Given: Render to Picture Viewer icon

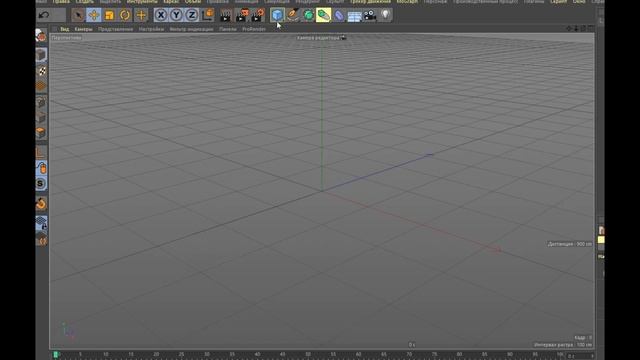Looking at the screenshot, I should 242,16.
